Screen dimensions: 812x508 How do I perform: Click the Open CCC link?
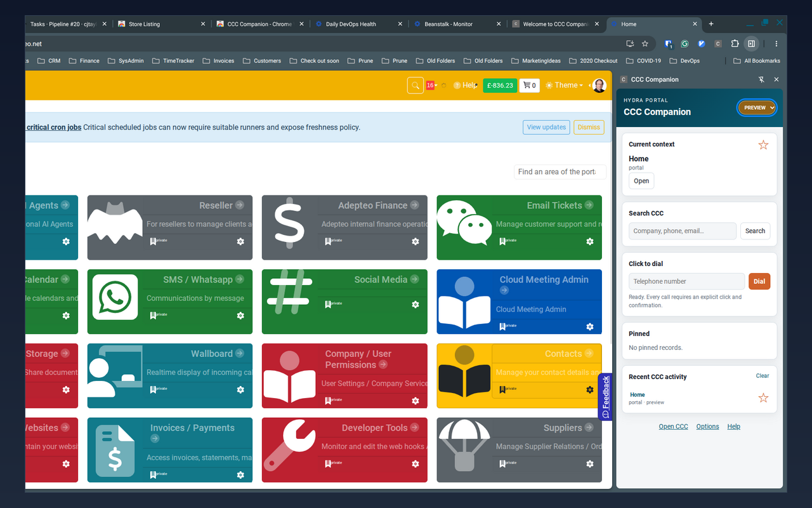tap(673, 427)
